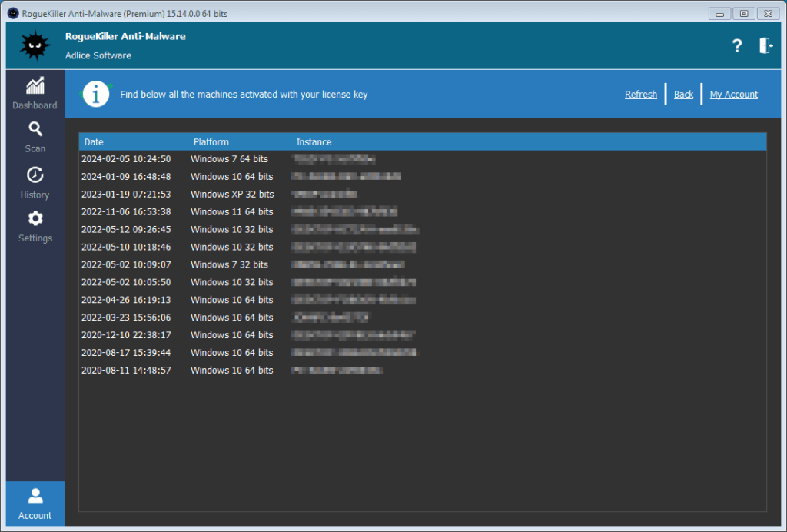Open the Dashboard chart icon
This screenshot has width=787, height=532.
pyautogui.click(x=35, y=85)
